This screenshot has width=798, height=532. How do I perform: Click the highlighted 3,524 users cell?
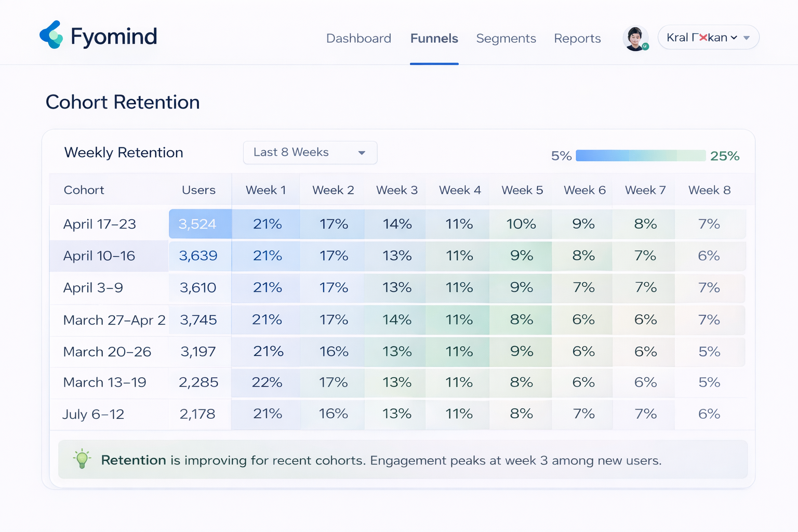197,224
